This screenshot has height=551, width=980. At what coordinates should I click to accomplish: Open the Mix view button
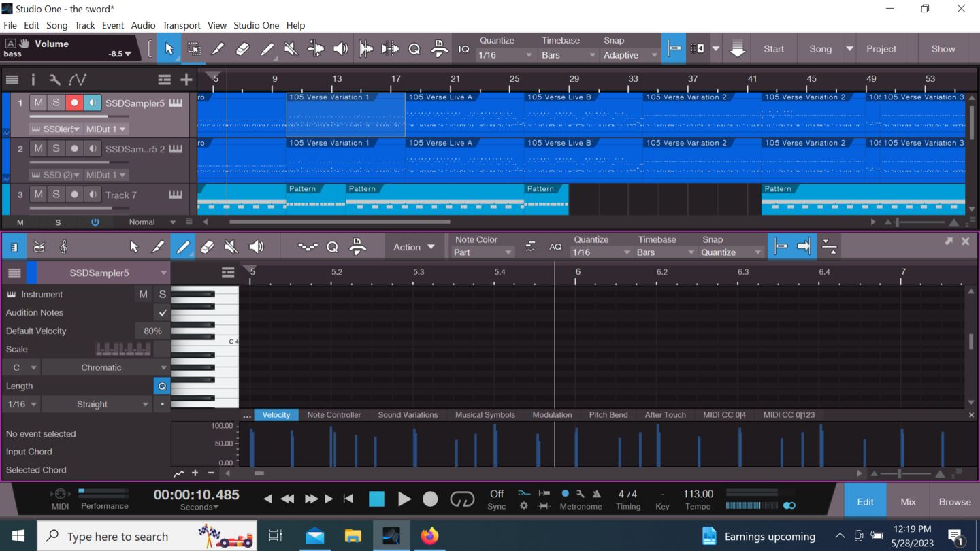908,502
